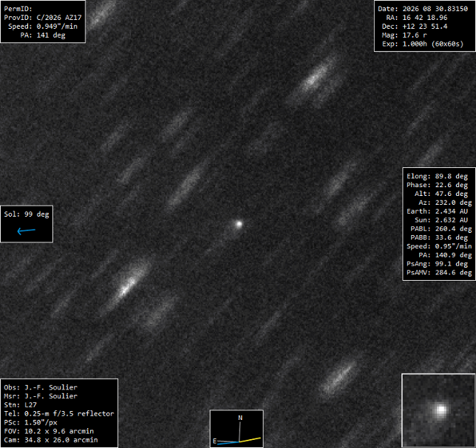Select the 'Elong: 89.8 deg' row
This screenshot has width=476, height=448.
(x=437, y=176)
